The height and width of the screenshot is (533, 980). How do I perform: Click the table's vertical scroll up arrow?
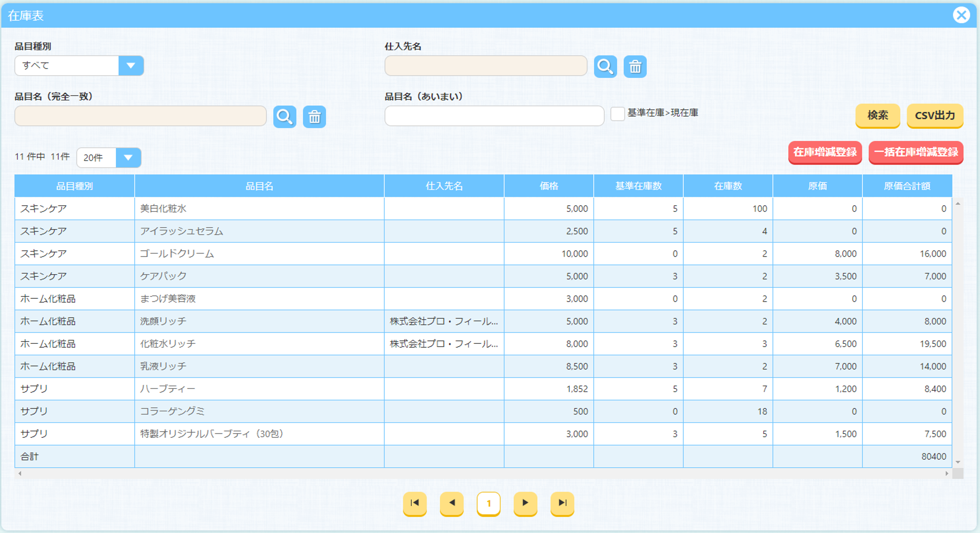pos(958,204)
